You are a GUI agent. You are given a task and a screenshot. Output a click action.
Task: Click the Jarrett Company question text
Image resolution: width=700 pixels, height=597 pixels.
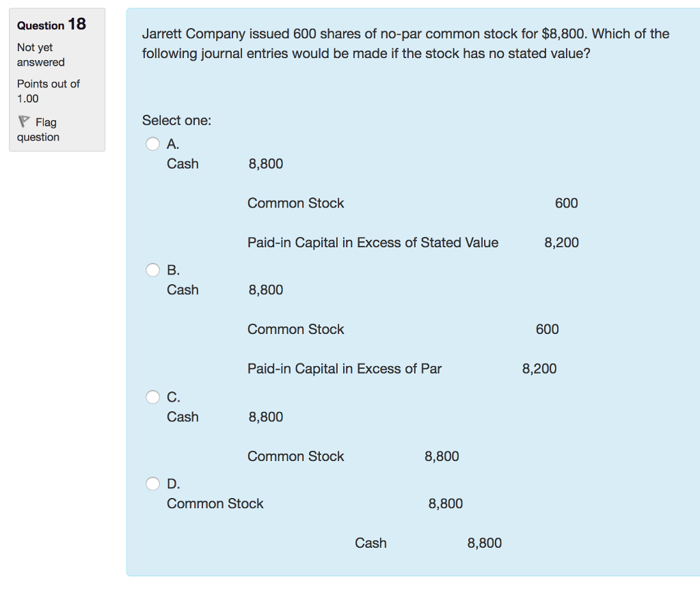pyautogui.click(x=405, y=43)
